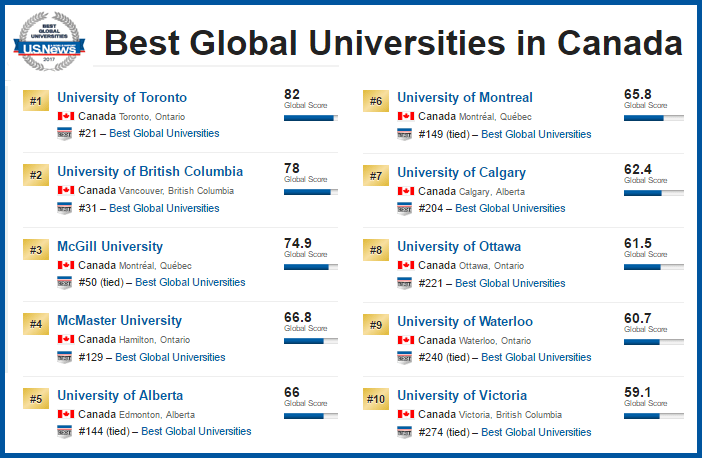Image resolution: width=702 pixels, height=458 pixels.
Task: Click the Canada flag under University of Toronto
Action: click(x=66, y=116)
